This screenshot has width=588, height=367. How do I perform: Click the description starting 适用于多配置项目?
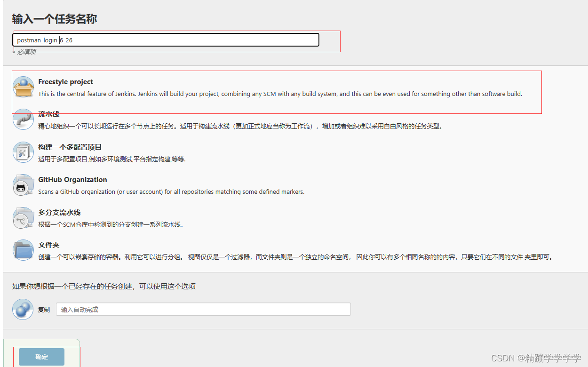coord(112,159)
